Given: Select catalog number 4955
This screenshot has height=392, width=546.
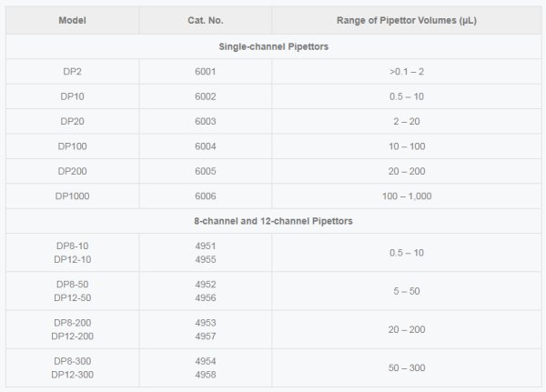Looking at the screenshot, I should click(x=206, y=259).
